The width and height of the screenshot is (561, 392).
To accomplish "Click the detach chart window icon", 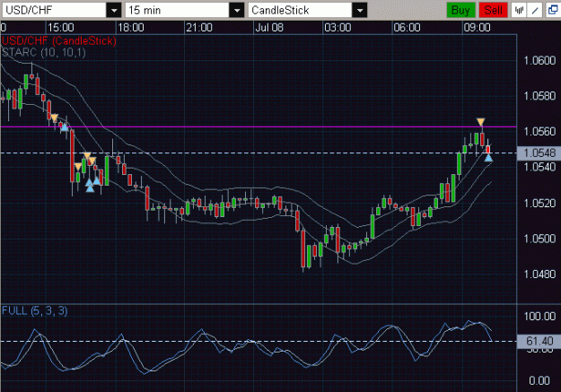I will [x=553, y=10].
